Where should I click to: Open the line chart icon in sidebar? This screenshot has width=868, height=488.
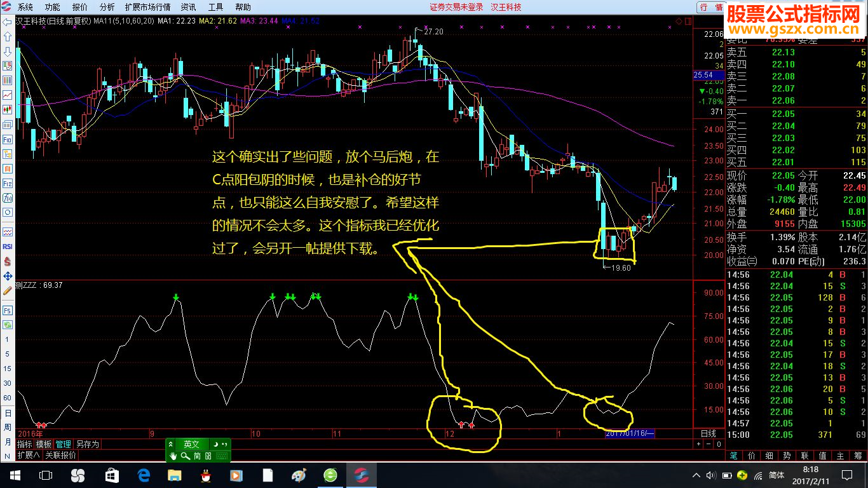[8, 95]
